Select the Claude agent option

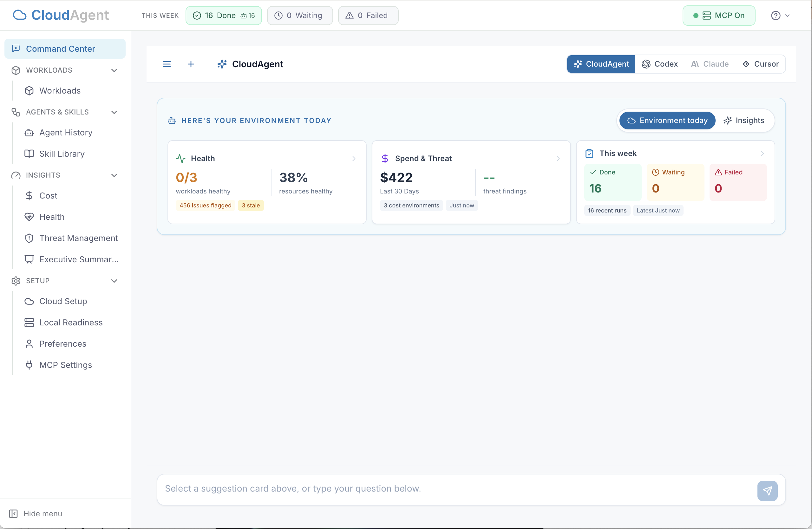point(709,64)
